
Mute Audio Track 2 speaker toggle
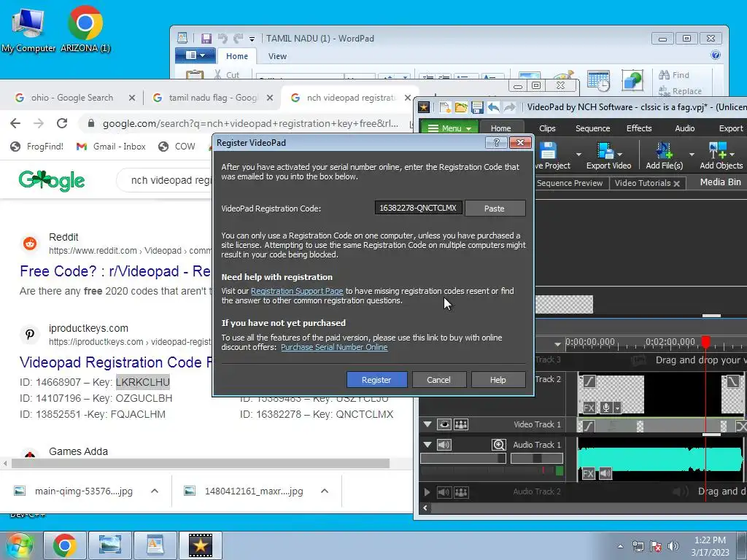click(444, 492)
